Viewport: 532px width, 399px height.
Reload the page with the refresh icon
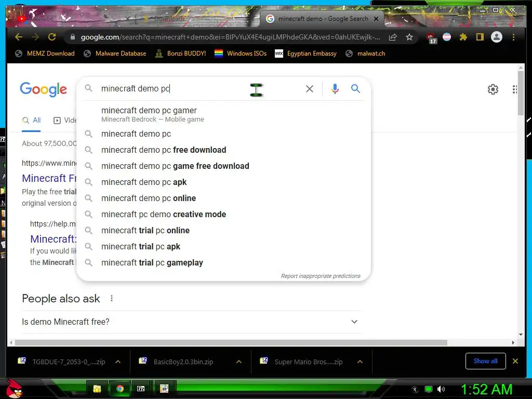click(x=51, y=37)
